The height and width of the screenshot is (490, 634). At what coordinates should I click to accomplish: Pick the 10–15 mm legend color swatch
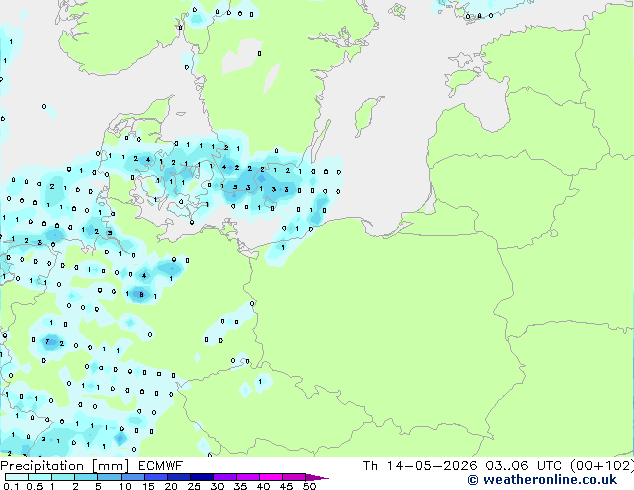132,477
